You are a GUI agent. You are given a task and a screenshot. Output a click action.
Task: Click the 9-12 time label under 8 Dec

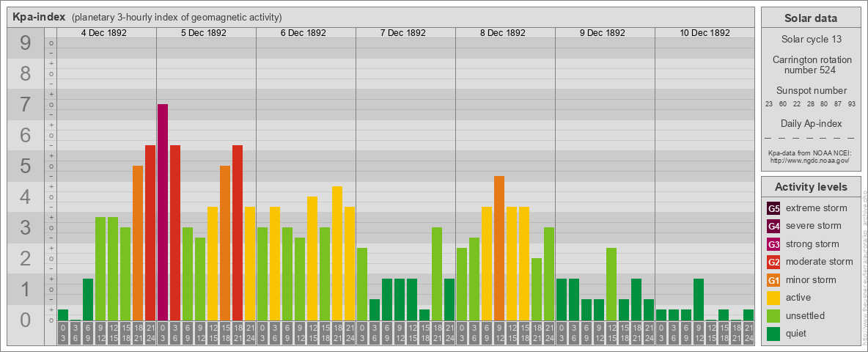pyautogui.click(x=499, y=334)
